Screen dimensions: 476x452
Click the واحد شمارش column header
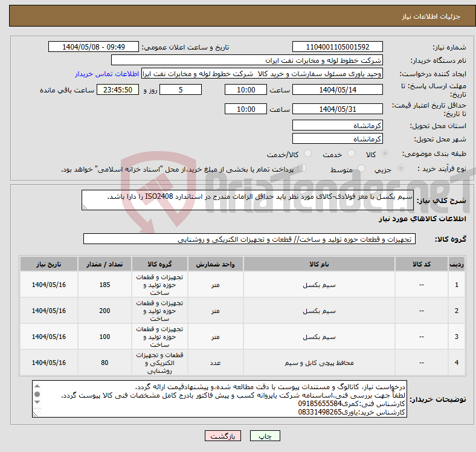click(x=215, y=264)
